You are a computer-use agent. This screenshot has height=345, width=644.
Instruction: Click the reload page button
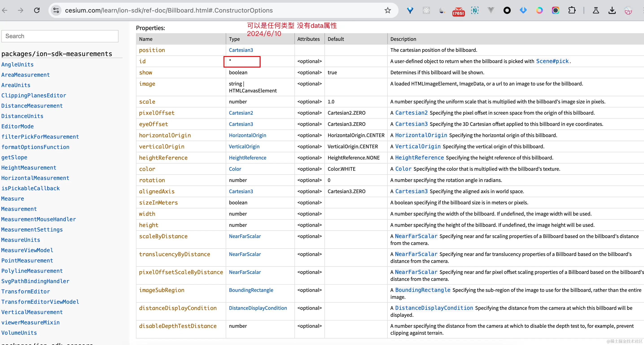(x=37, y=10)
